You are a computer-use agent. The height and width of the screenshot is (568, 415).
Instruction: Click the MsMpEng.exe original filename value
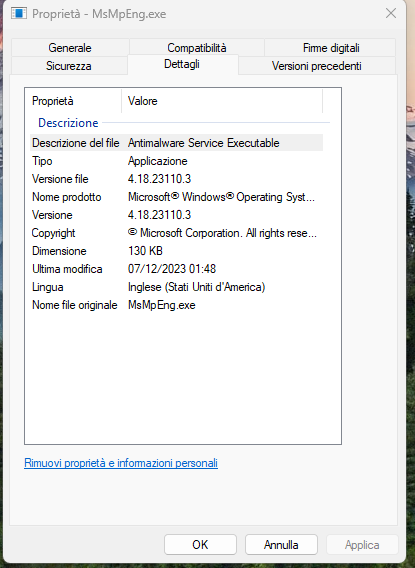(162, 305)
